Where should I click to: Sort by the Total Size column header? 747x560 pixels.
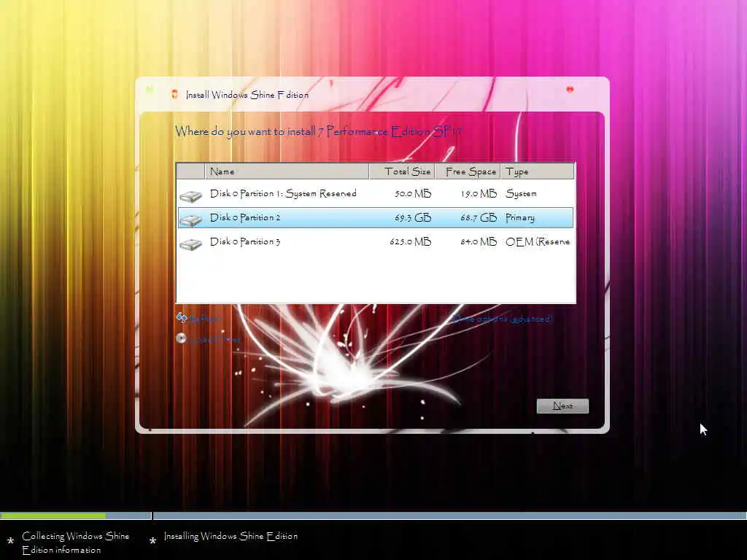pos(402,171)
